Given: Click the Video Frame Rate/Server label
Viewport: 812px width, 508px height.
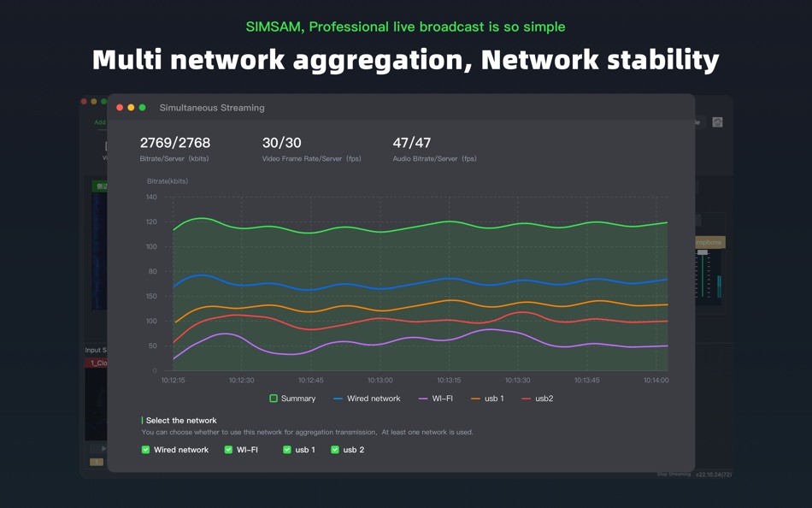Looking at the screenshot, I should click(312, 158).
